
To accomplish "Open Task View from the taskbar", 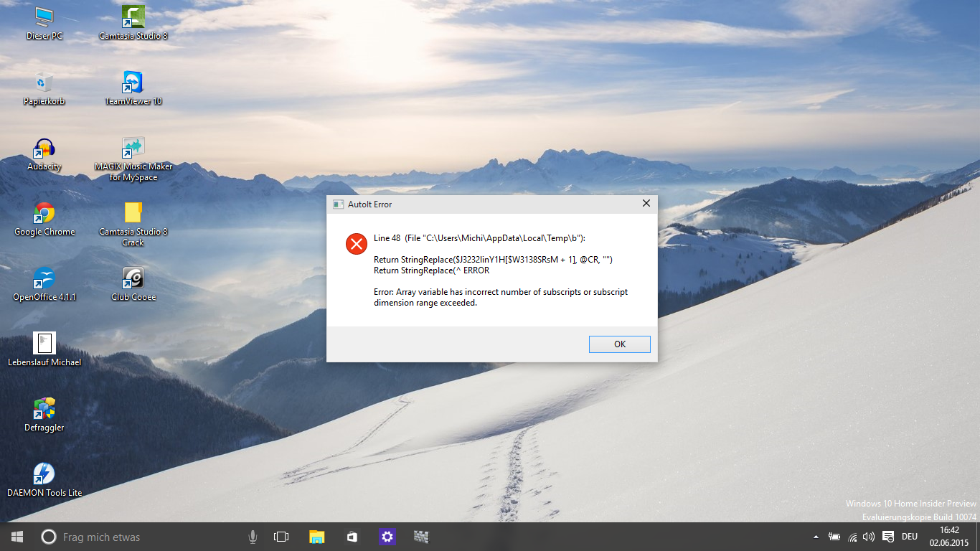I will pyautogui.click(x=281, y=537).
